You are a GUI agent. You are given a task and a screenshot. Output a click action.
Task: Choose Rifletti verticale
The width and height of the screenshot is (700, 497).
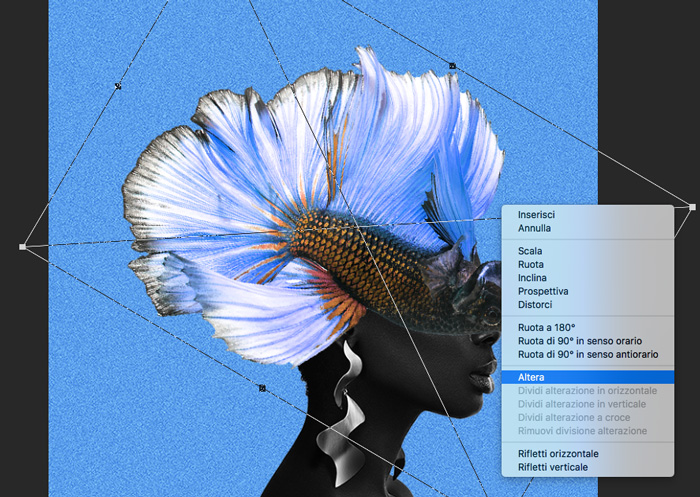pos(588,467)
